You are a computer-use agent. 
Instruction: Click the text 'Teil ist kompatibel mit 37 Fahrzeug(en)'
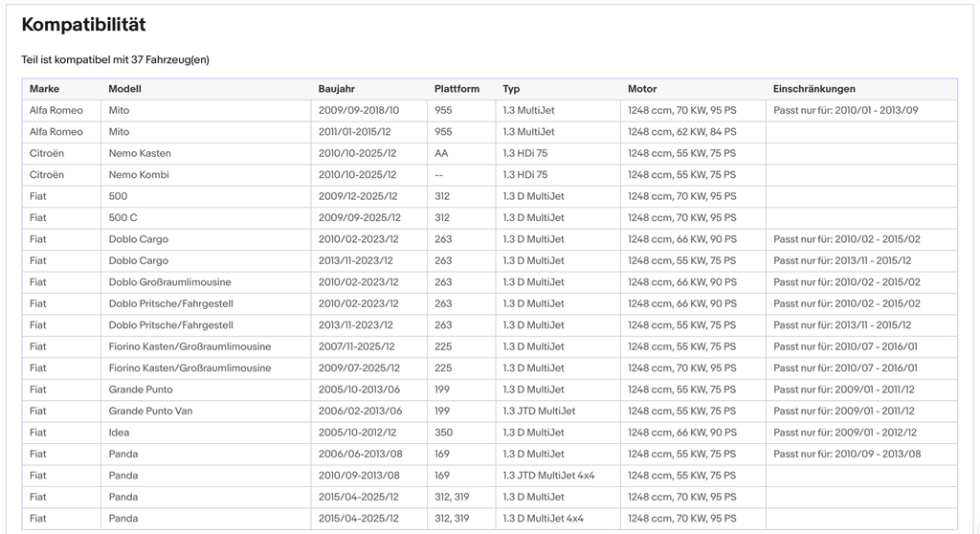tap(115, 60)
